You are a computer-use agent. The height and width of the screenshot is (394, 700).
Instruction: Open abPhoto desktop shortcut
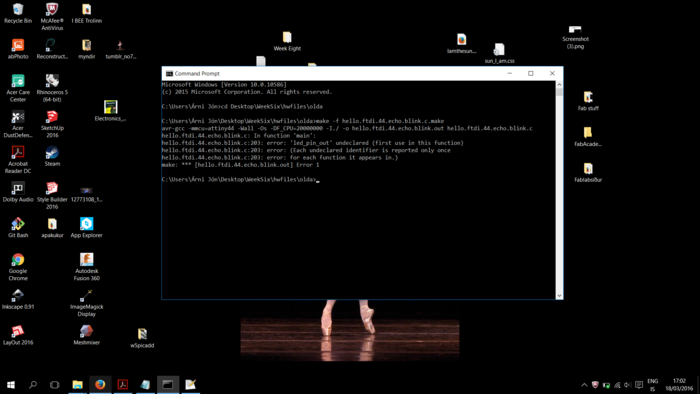[18, 49]
